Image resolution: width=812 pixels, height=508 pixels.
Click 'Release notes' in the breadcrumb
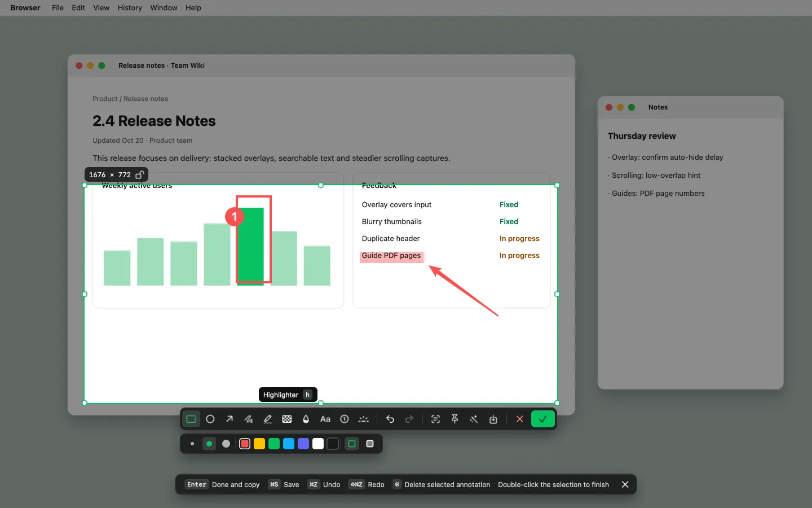[x=146, y=99]
